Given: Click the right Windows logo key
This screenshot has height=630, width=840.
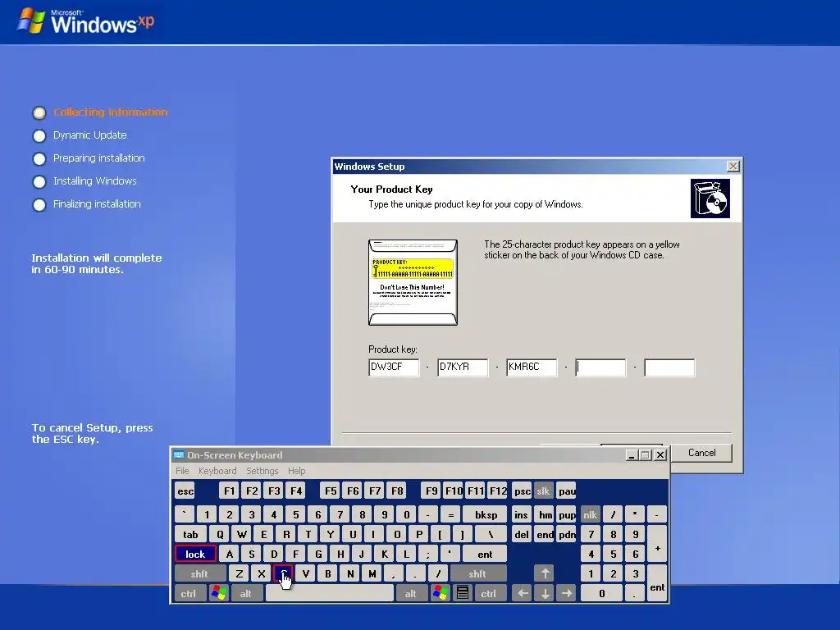Looking at the screenshot, I should click(x=441, y=594).
